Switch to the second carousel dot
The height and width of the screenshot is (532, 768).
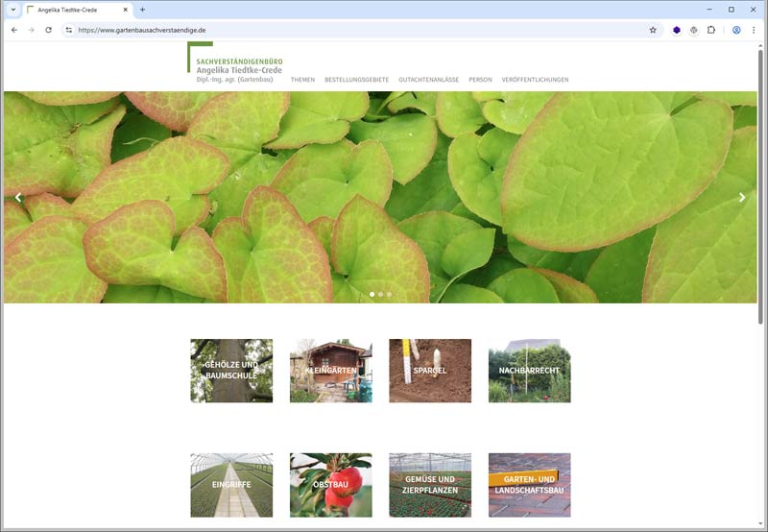tap(381, 294)
